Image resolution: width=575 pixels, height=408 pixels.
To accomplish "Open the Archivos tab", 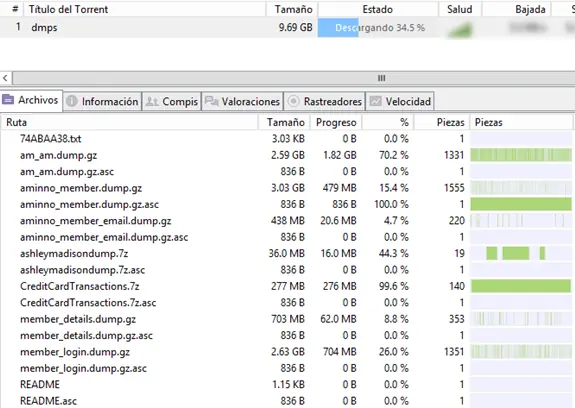I will (x=31, y=100).
